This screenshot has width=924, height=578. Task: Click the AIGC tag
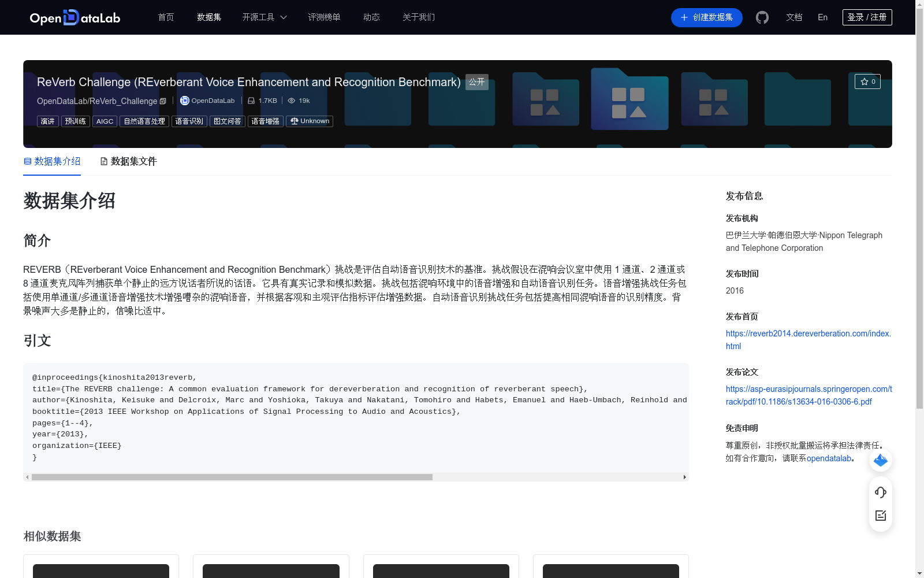(105, 121)
